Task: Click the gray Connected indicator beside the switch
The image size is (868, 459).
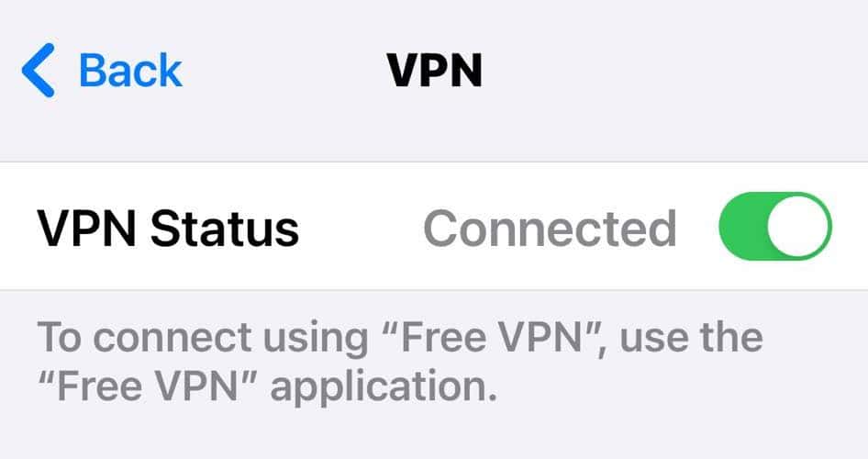Action: pos(550,228)
